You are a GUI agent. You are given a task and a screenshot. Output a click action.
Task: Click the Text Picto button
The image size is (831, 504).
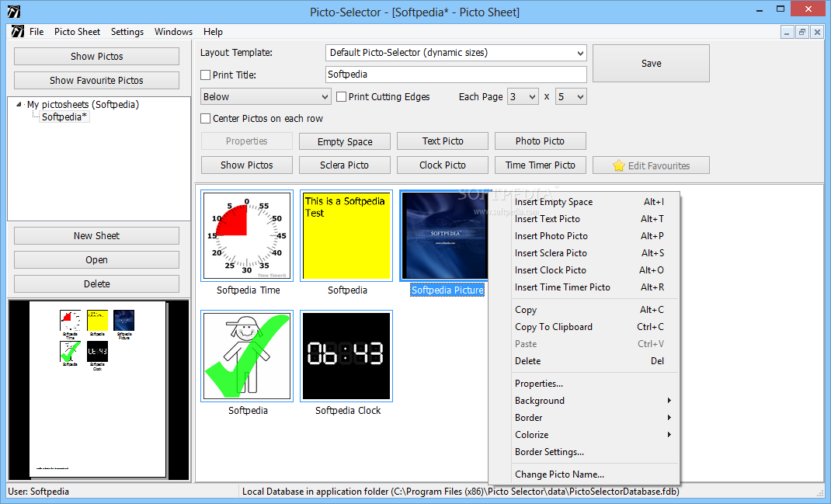point(443,141)
